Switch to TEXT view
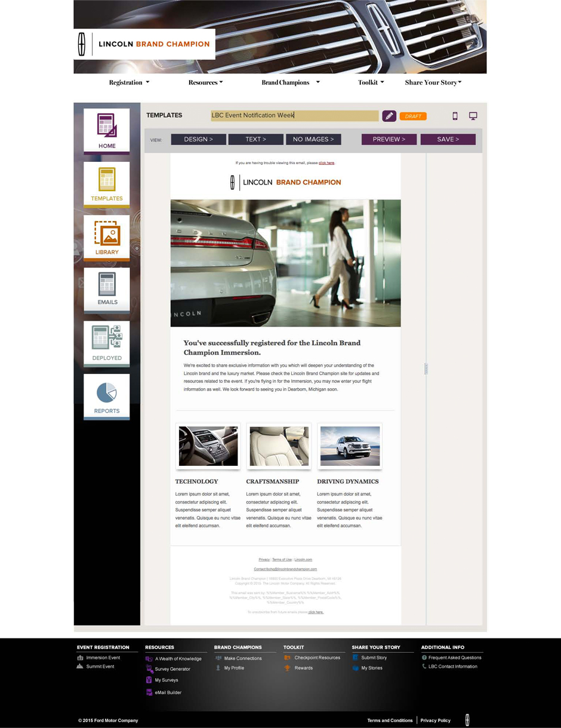This screenshot has height=728, width=561. [x=256, y=139]
